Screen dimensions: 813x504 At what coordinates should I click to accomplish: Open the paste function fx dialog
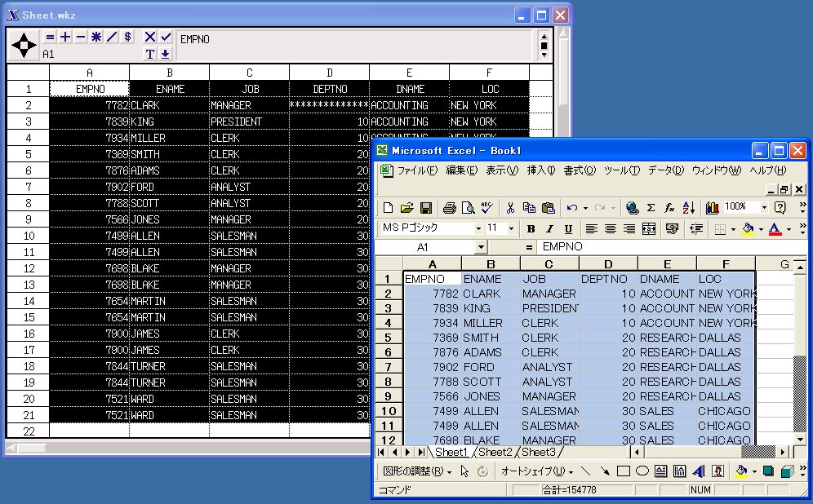click(x=669, y=208)
